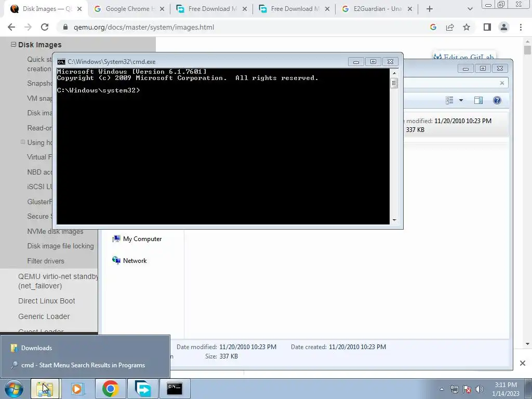Open Chrome from the taskbar
Viewport: 532px width, 399px height.
pos(110,389)
